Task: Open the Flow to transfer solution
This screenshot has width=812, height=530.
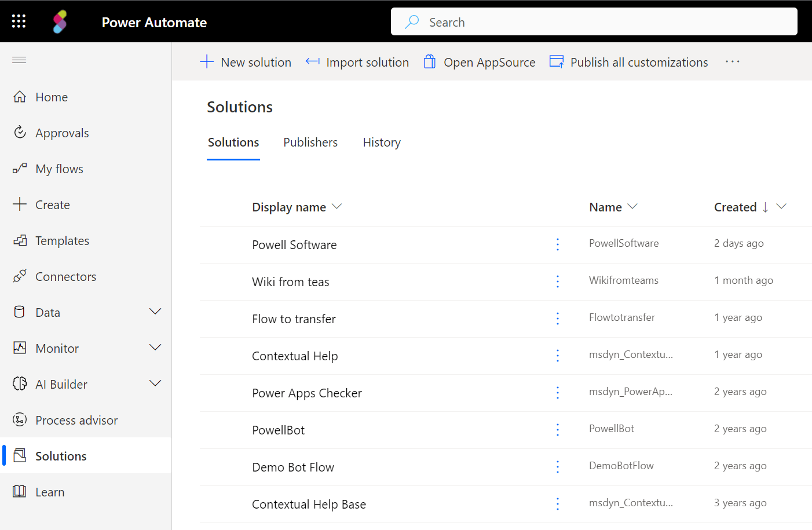Action: pos(294,319)
